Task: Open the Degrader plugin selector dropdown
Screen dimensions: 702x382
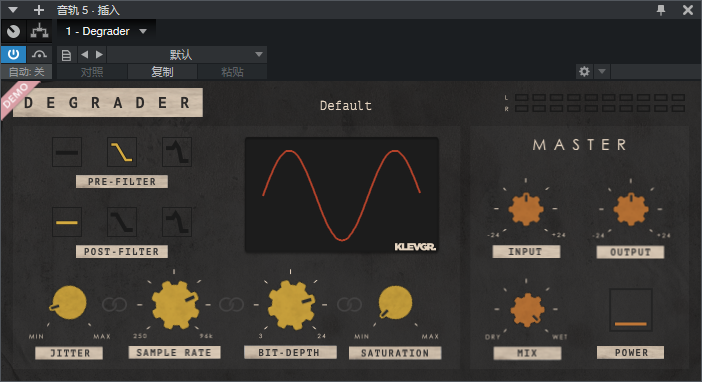Action: [x=106, y=31]
